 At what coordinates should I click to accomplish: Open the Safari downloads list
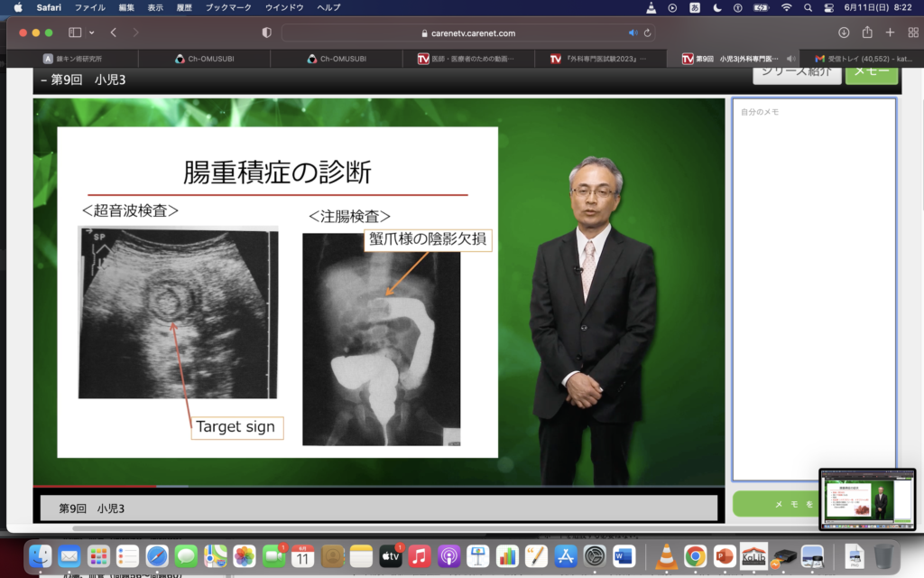tap(844, 33)
